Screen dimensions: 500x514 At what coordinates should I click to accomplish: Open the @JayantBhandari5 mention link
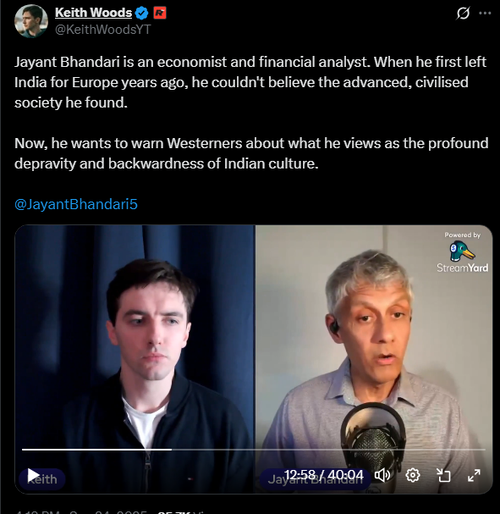tap(76, 204)
